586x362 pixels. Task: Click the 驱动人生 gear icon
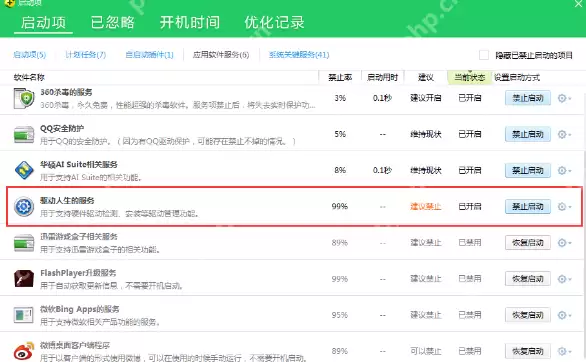pyautogui.click(x=24, y=207)
